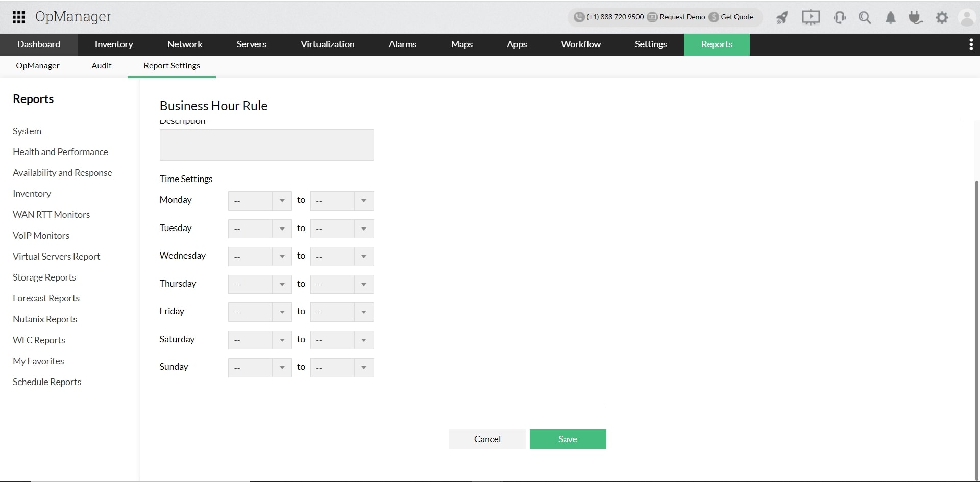The height and width of the screenshot is (482, 980).
Task: Open integrations via the plug icon
Action: [x=916, y=17]
